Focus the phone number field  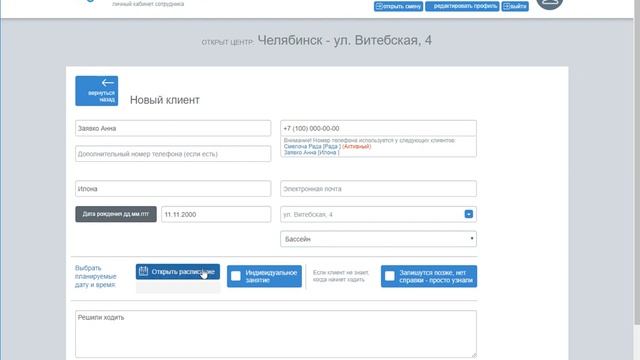[x=378, y=128]
